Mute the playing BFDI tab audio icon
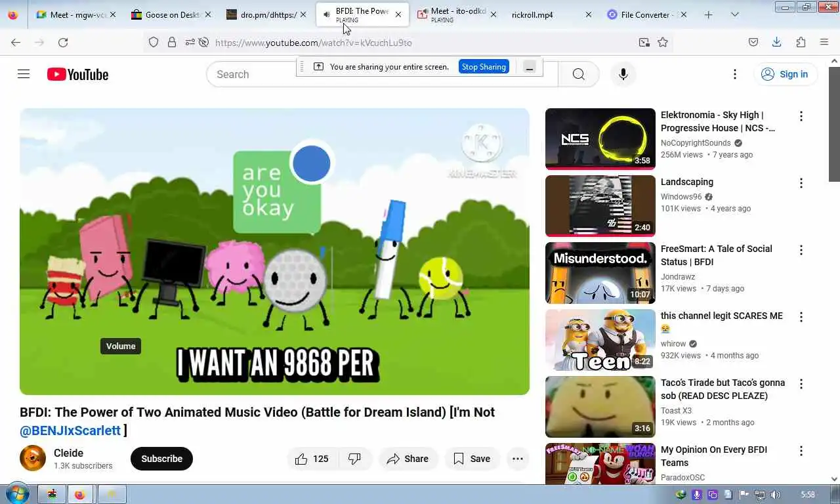 pos(327,14)
